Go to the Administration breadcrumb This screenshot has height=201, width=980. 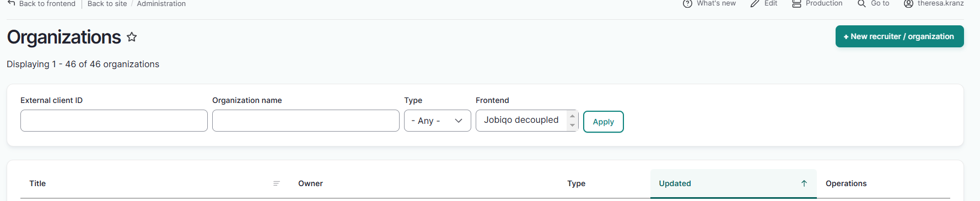click(x=161, y=4)
